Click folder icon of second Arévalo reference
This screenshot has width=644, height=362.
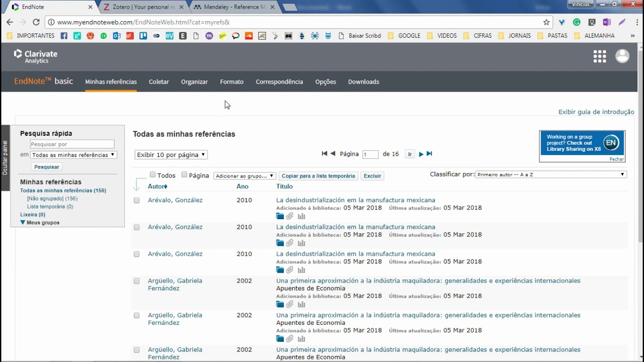[280, 243]
